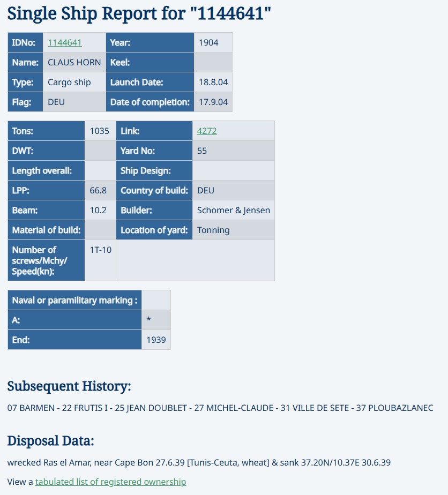Screen dimensions: 448x495
Task: Click the Beam value 10.2
Action: point(98,210)
